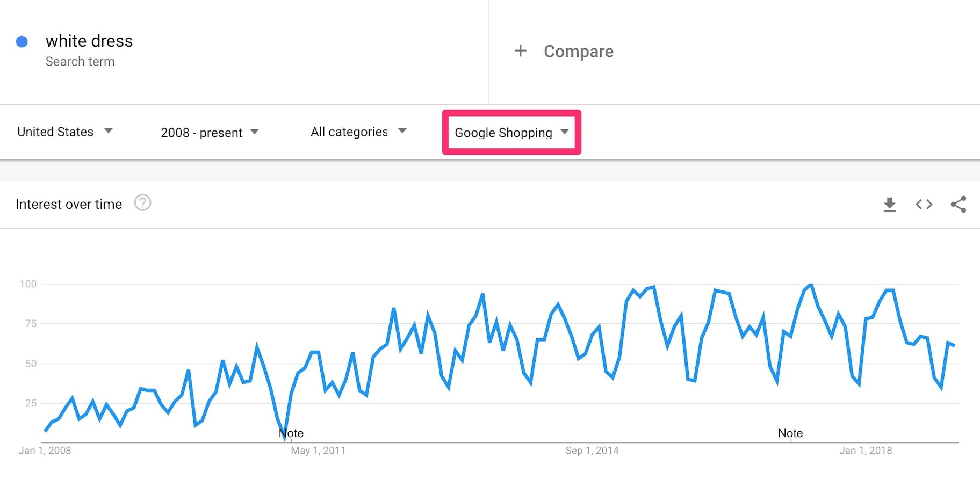Click the Search term subtitle text

point(80,62)
